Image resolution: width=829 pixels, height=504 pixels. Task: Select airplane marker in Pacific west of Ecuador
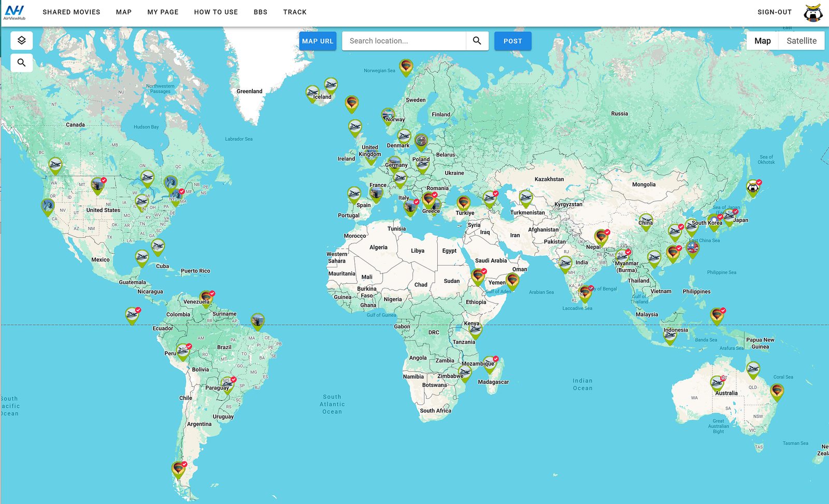click(132, 315)
